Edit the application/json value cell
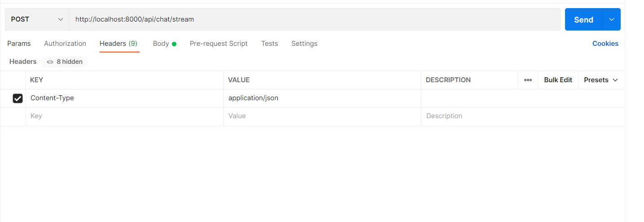 pyautogui.click(x=321, y=98)
